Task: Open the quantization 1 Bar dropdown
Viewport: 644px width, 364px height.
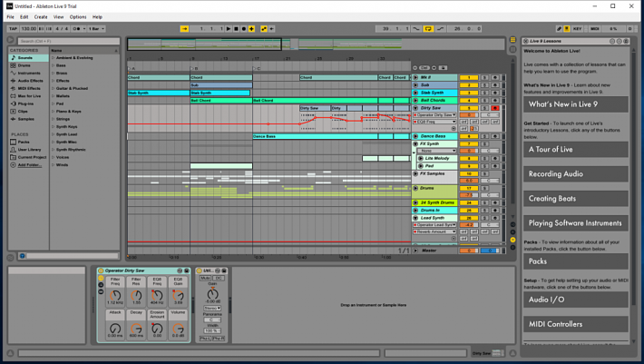Action: click(x=97, y=29)
